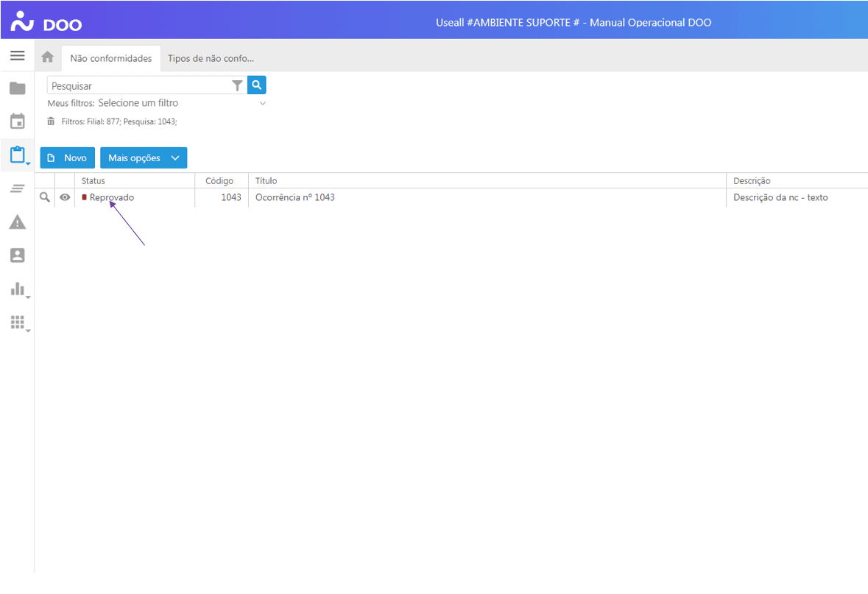Click magnifier icon on row 1043

click(x=45, y=197)
